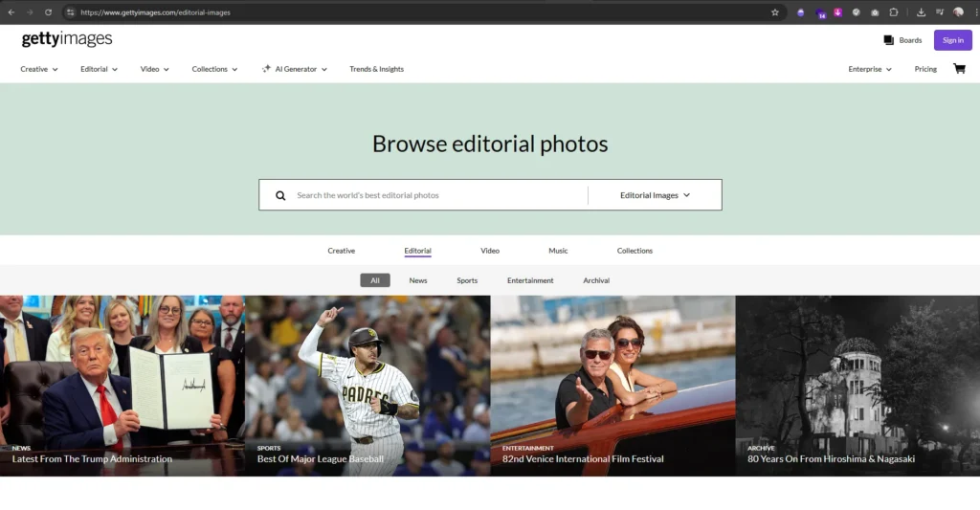
Task: Filter editorial photos by Sports
Action: (x=467, y=280)
